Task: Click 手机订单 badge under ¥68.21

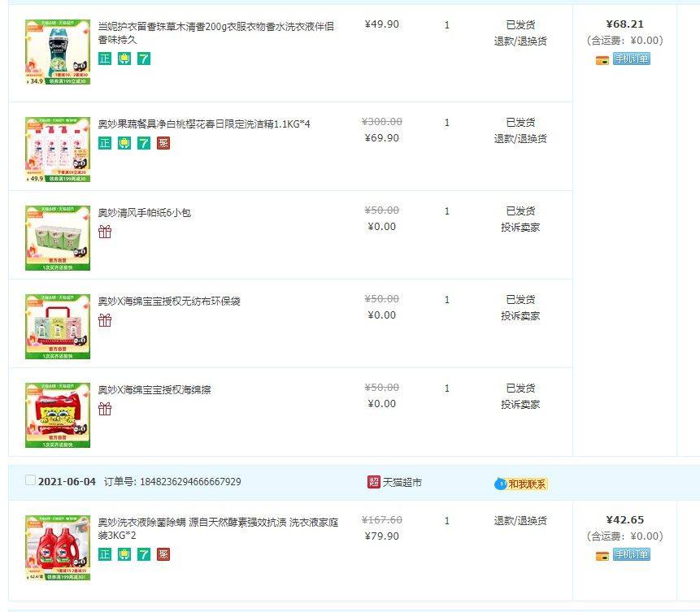Action: click(x=631, y=59)
